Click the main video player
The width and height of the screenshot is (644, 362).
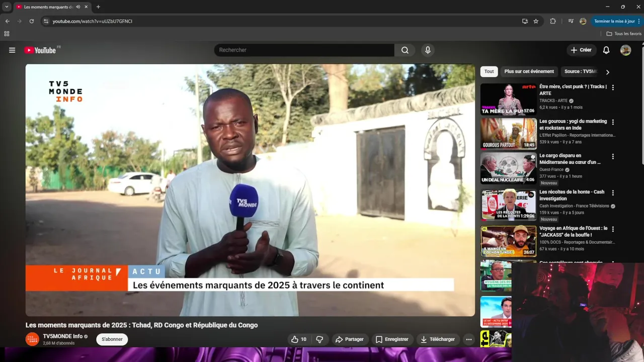tap(250, 190)
